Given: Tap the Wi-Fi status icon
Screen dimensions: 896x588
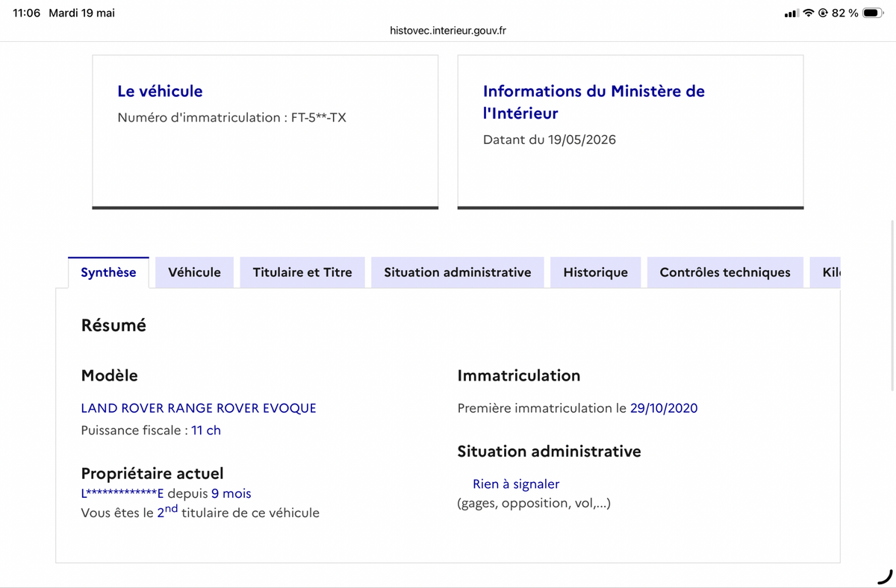Looking at the screenshot, I should 809,13.
